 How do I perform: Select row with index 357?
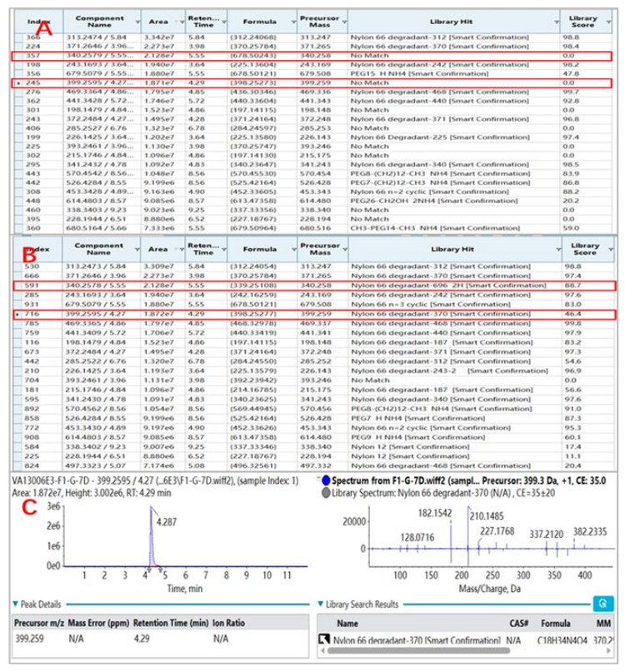point(312,56)
